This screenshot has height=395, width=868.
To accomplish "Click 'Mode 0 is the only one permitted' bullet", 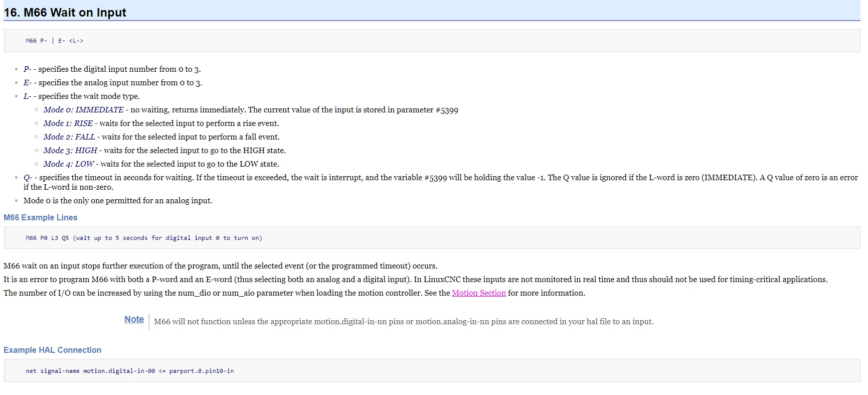I will [118, 201].
